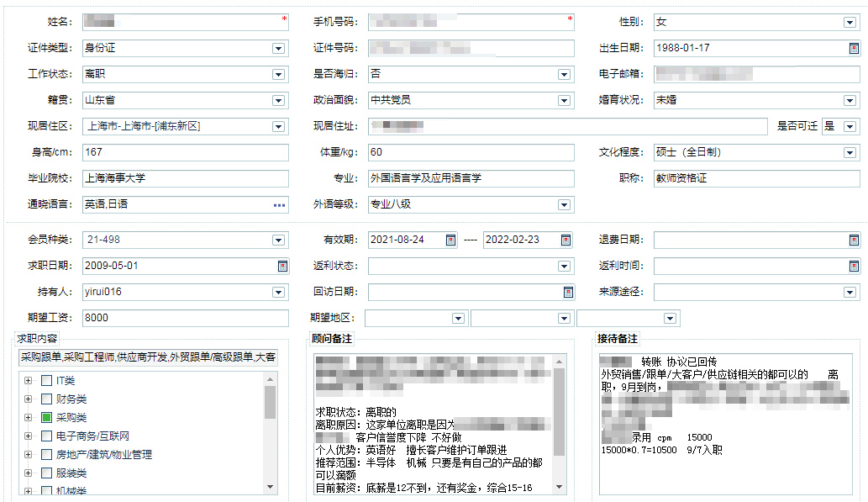Check the IT类 checkbox
868x502 pixels.
click(x=46, y=381)
